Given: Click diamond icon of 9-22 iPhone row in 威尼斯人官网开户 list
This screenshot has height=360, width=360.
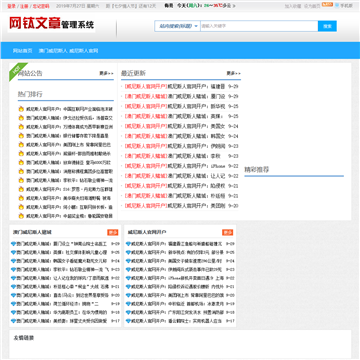Looking at the screenshot, I should pos(128,278).
